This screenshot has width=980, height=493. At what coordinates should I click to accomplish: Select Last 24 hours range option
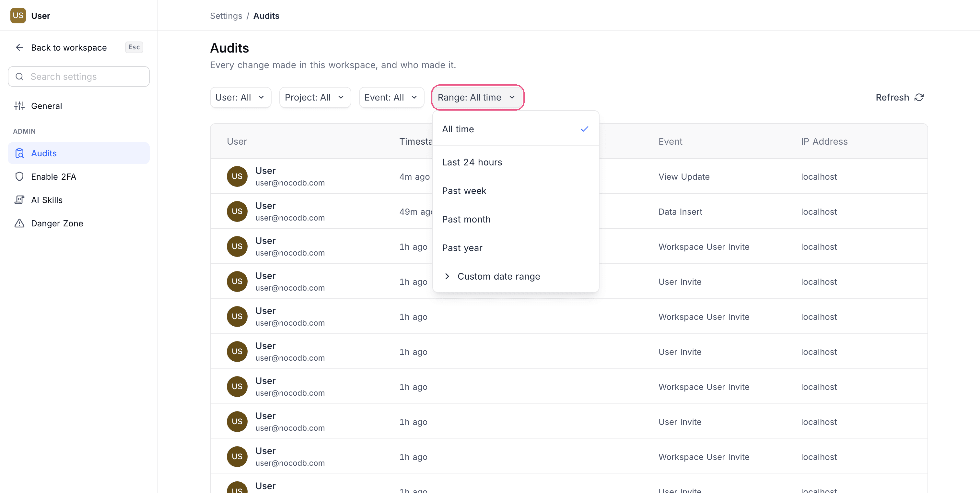[x=516, y=162]
